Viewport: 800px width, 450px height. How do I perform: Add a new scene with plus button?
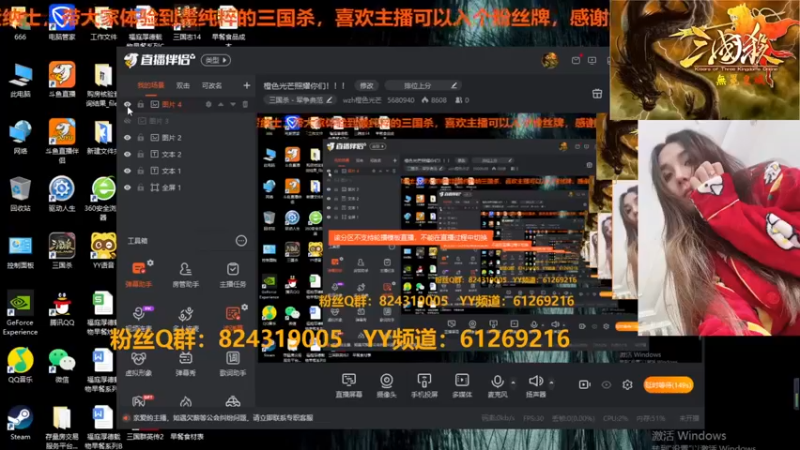(x=247, y=85)
